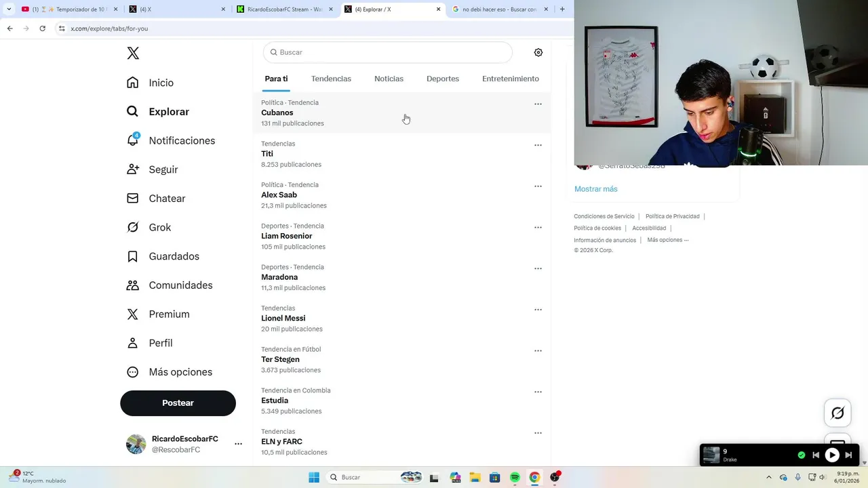Click the Postear button
This screenshot has width=868, height=488.
pyautogui.click(x=178, y=403)
